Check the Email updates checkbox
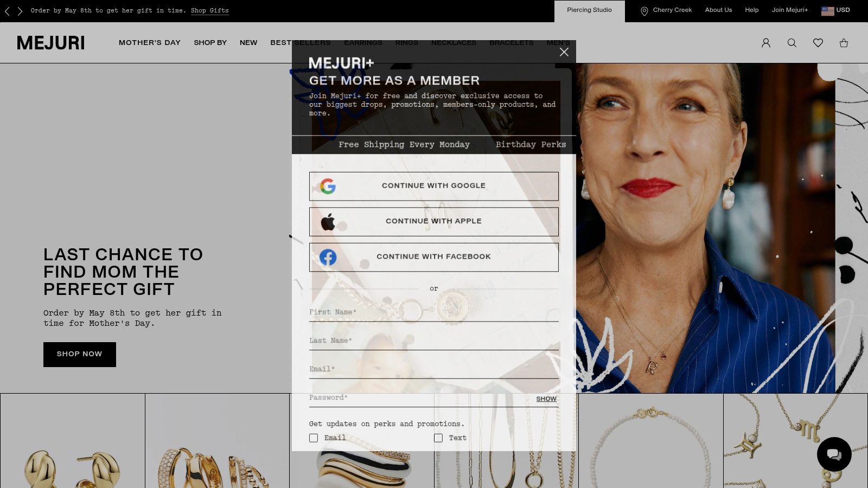868x488 pixels. pyautogui.click(x=314, y=438)
